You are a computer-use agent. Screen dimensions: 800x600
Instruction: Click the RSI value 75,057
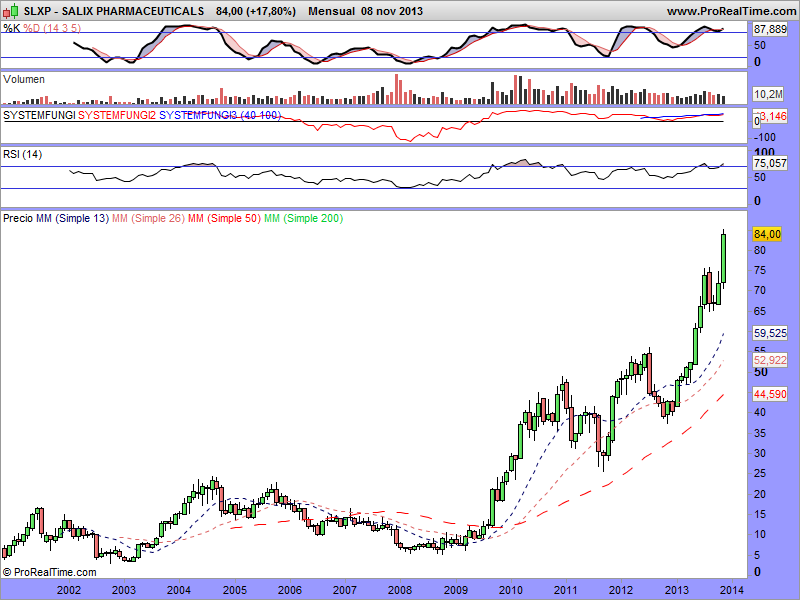click(x=770, y=163)
